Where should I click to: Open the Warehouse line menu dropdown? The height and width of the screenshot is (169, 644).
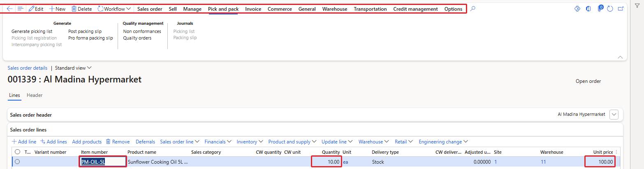(x=374, y=142)
